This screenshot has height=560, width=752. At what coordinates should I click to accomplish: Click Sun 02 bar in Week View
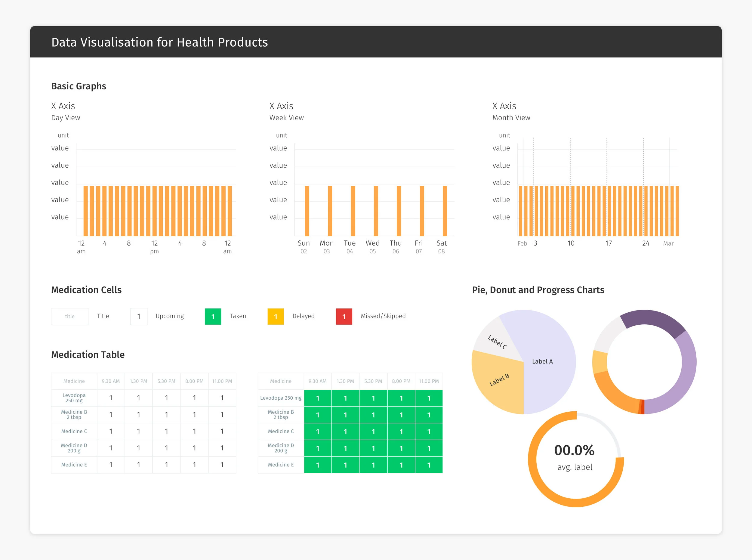coord(307,211)
